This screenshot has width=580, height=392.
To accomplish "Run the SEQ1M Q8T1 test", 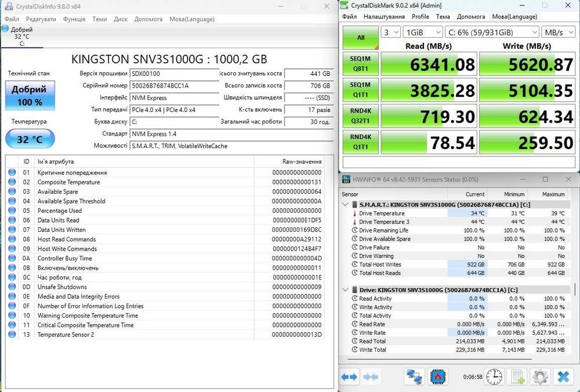I will pyautogui.click(x=361, y=64).
